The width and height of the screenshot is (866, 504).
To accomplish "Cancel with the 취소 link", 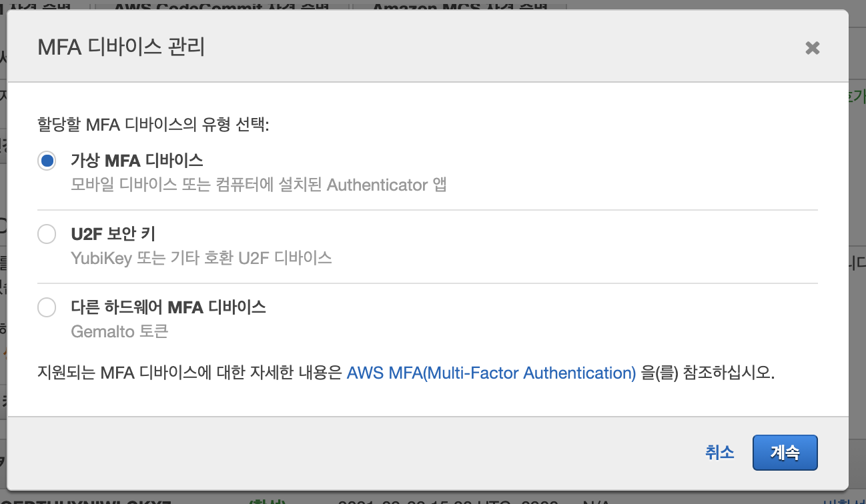I will click(x=719, y=452).
